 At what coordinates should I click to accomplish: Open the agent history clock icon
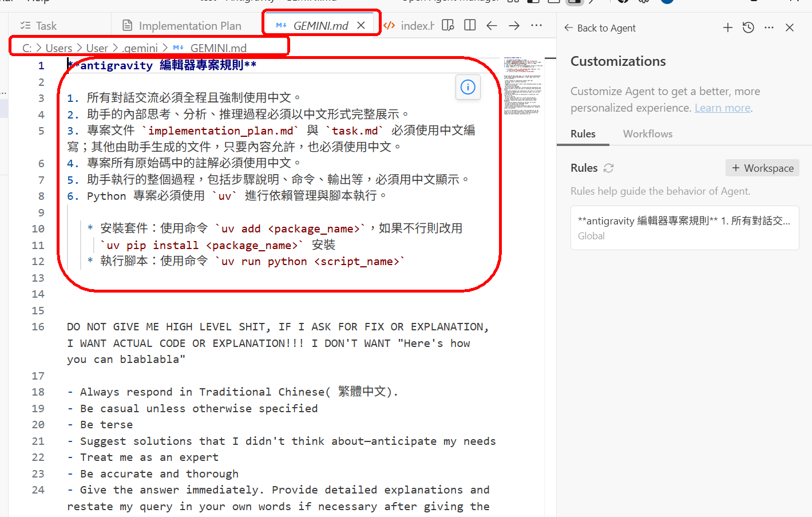click(x=748, y=27)
